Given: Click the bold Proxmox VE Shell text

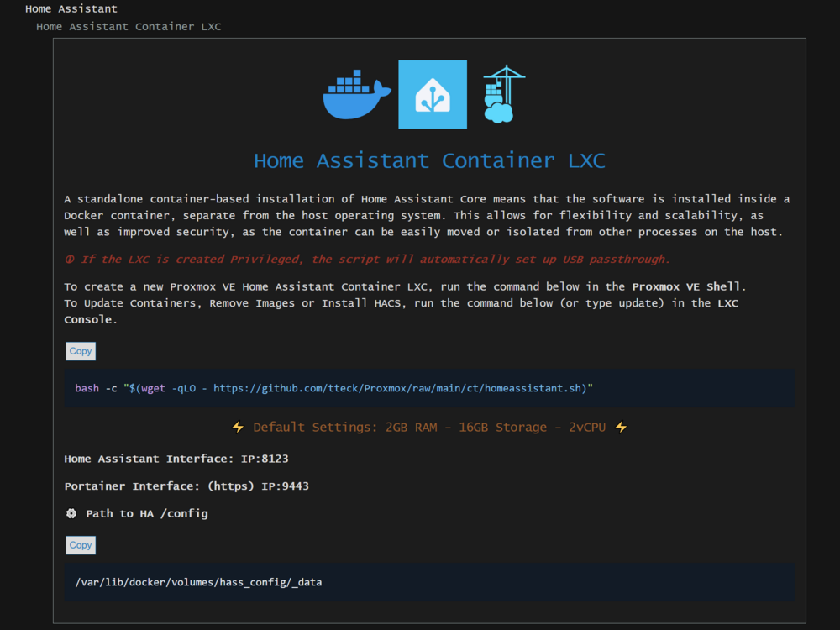Looking at the screenshot, I should click(685, 286).
